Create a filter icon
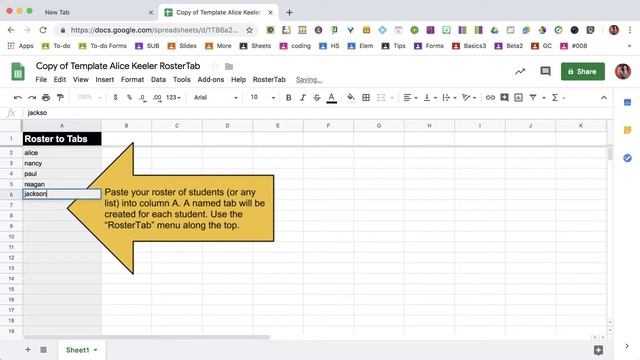Screen dimensions: 640x360 coord(533,98)
